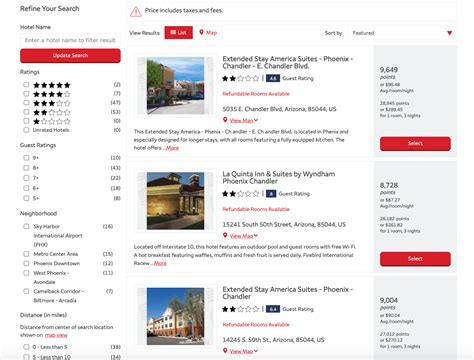Check the 0 - Less than 5 miles filter
Viewport: 474px width, 360px height.
(26, 347)
